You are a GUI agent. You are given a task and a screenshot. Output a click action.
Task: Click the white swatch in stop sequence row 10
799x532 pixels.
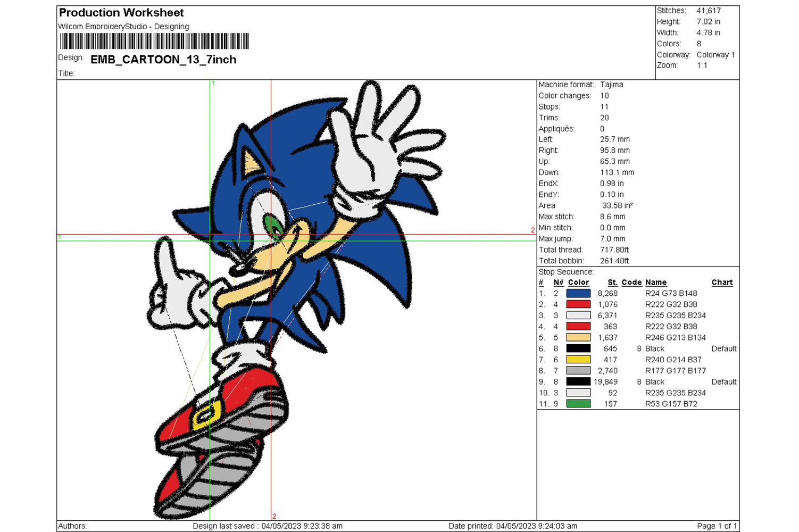578,393
